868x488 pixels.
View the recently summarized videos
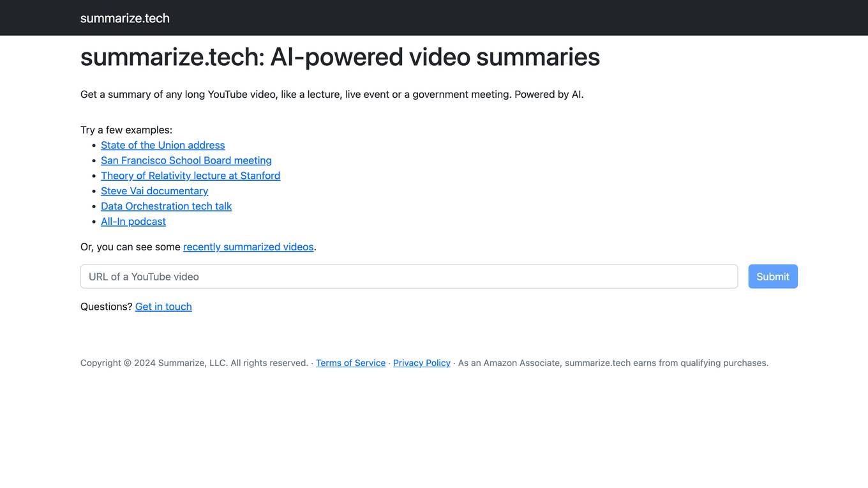pos(248,247)
